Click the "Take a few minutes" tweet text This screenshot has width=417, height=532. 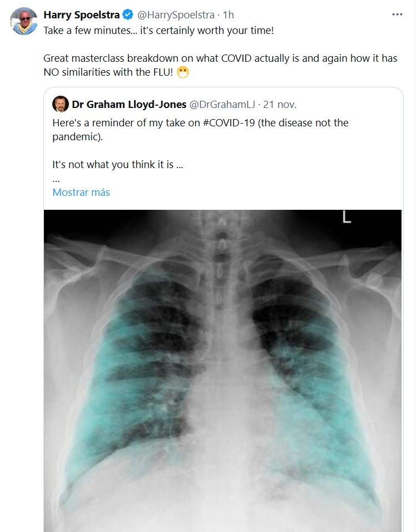click(x=158, y=30)
